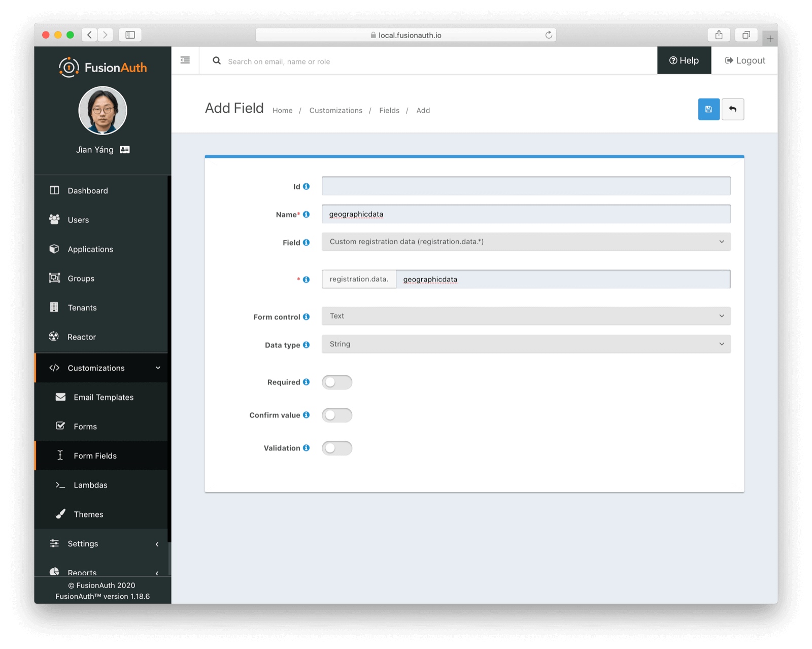Click the Id info icon

pyautogui.click(x=307, y=186)
